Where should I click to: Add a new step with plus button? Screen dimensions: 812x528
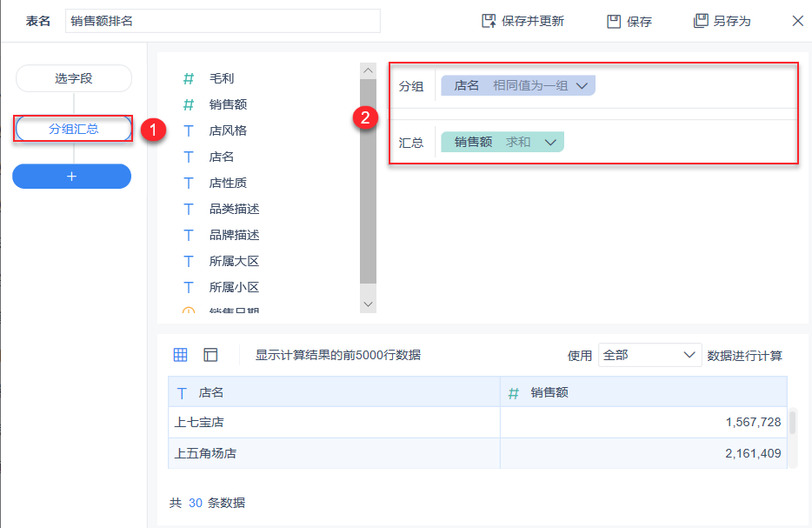pyautogui.click(x=71, y=177)
